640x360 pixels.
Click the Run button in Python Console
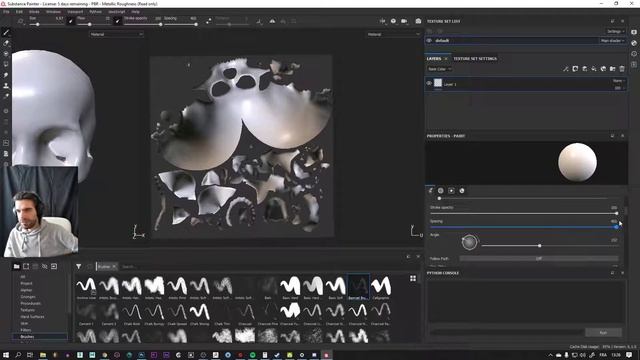tap(603, 333)
